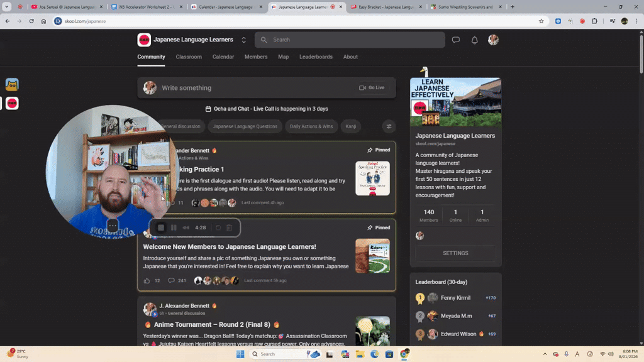Open the About tab

[350, 57]
